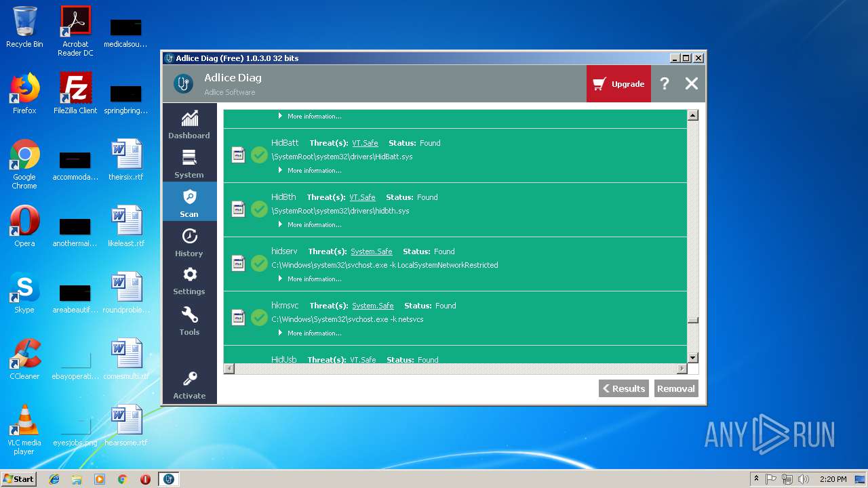Select the Adlice Diag taskbar button
This screenshot has width=868, height=488.
tap(169, 479)
